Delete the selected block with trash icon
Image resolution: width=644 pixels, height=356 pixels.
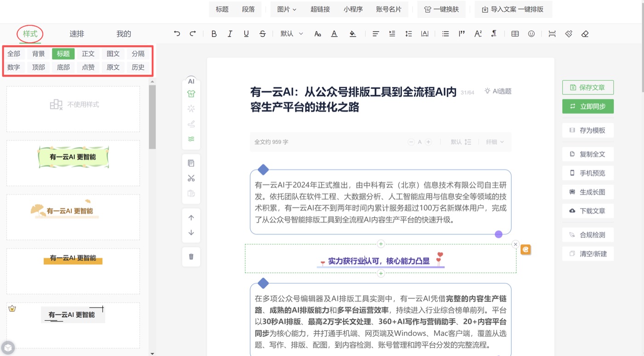[191, 256]
